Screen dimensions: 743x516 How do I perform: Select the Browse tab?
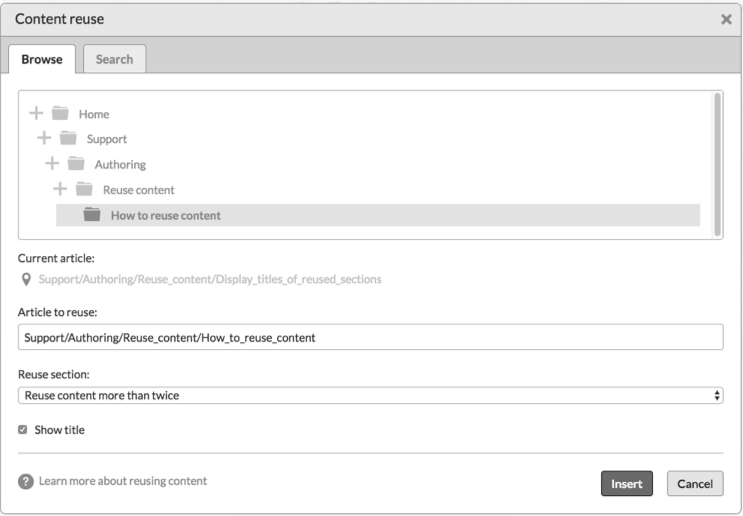click(42, 59)
